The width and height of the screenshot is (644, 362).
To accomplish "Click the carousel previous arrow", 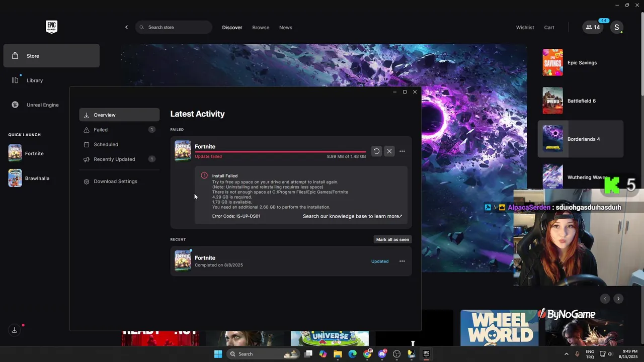I will point(605,299).
